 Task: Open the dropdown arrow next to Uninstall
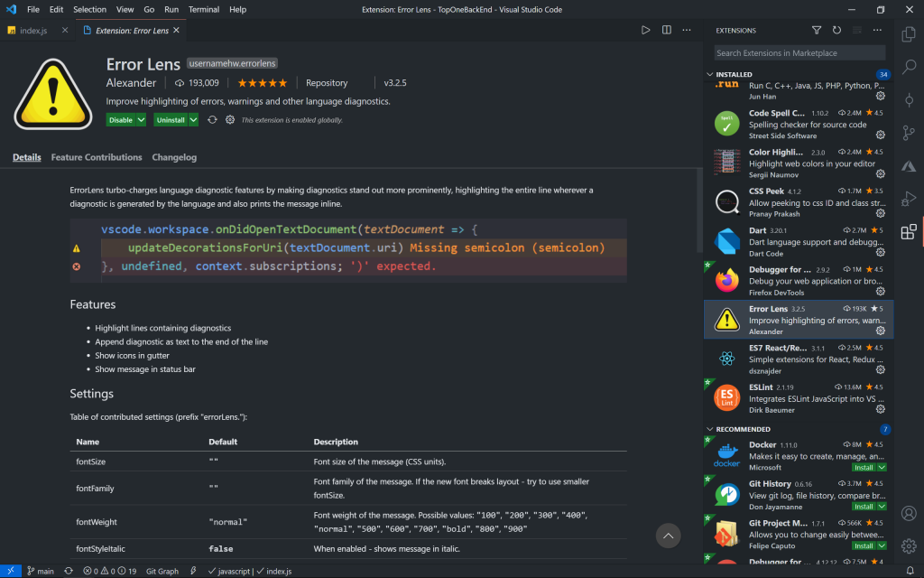point(193,120)
